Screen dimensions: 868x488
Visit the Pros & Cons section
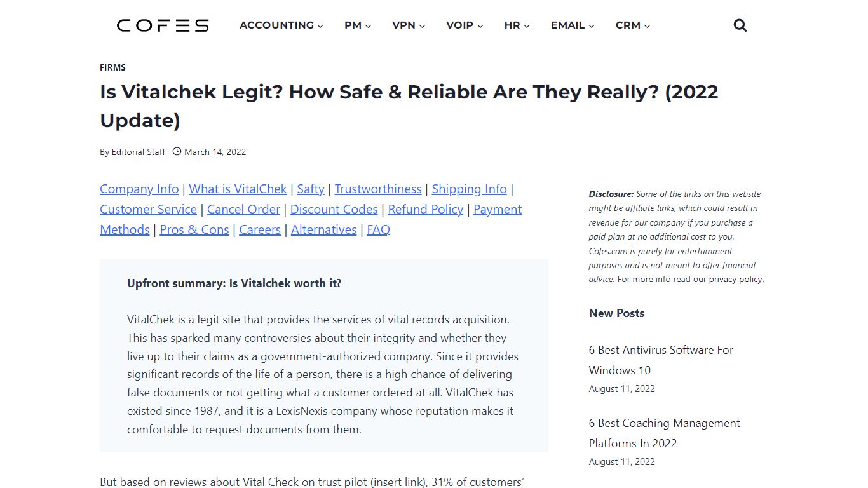coord(194,229)
